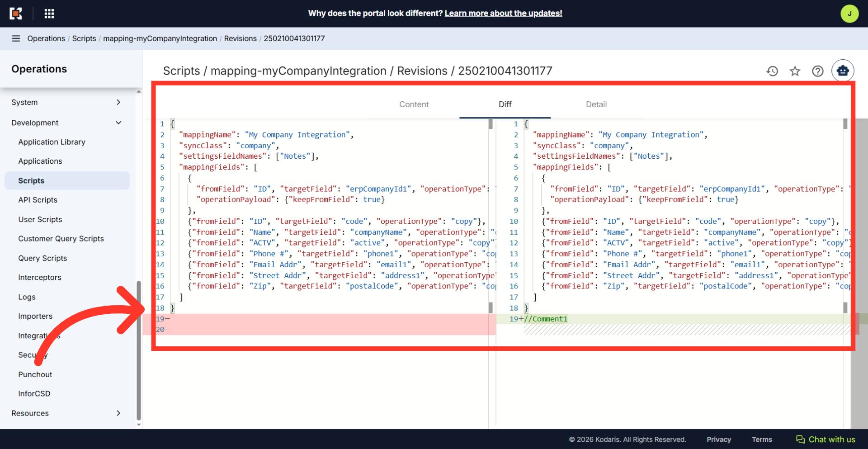Screen dimensions: 868x449
Task: Go to Operations breadcrumb
Action: coord(46,38)
